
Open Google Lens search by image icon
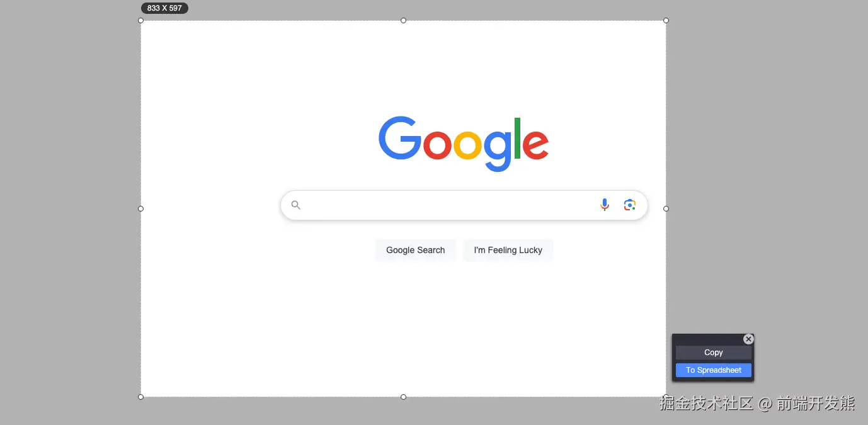pyautogui.click(x=630, y=205)
